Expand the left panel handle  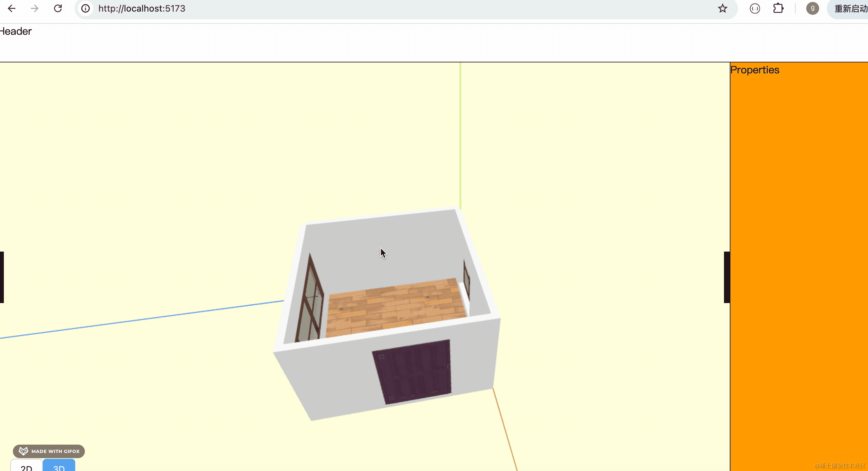(x=2, y=277)
